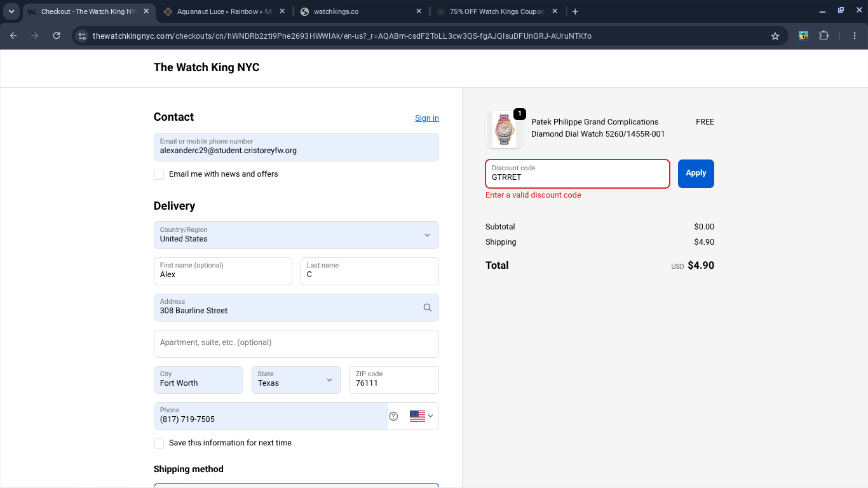This screenshot has height=488, width=868.
Task: Click the Shipping method heading
Action: pos(189,469)
